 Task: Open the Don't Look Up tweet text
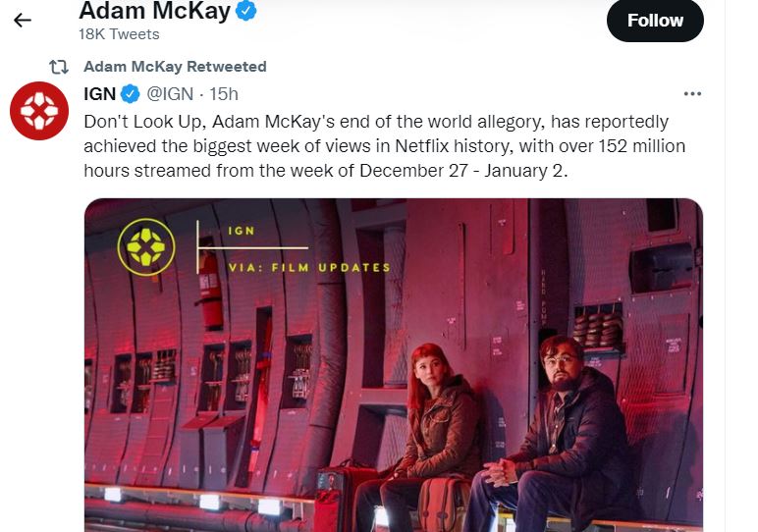pos(384,146)
